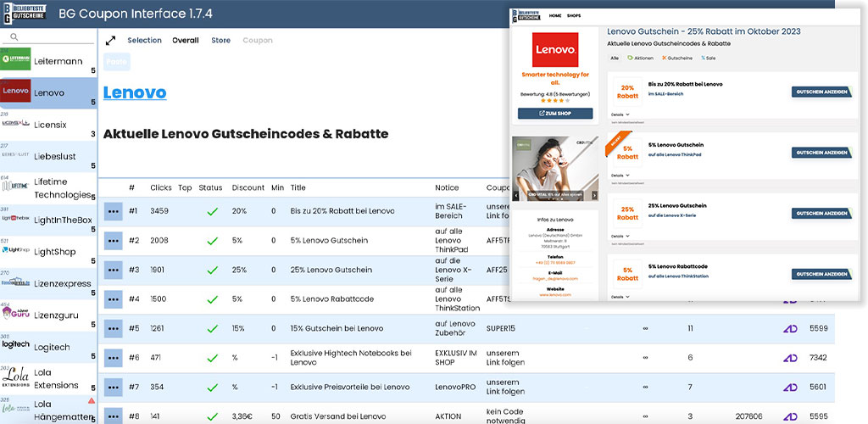This screenshot has width=868, height=424.
Task: Select the Aktionen filter in preview window
Action: point(641,58)
